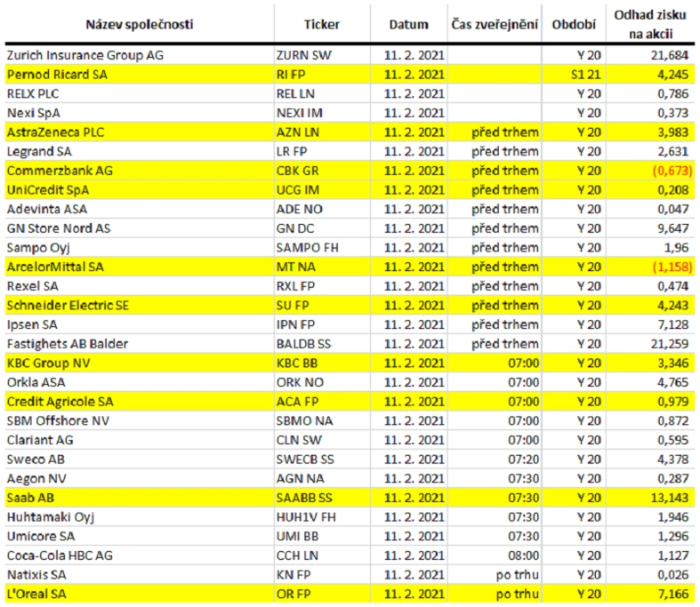Click the ticker 'OR FP'
Viewport: 700px width, 607px height.
[x=294, y=594]
